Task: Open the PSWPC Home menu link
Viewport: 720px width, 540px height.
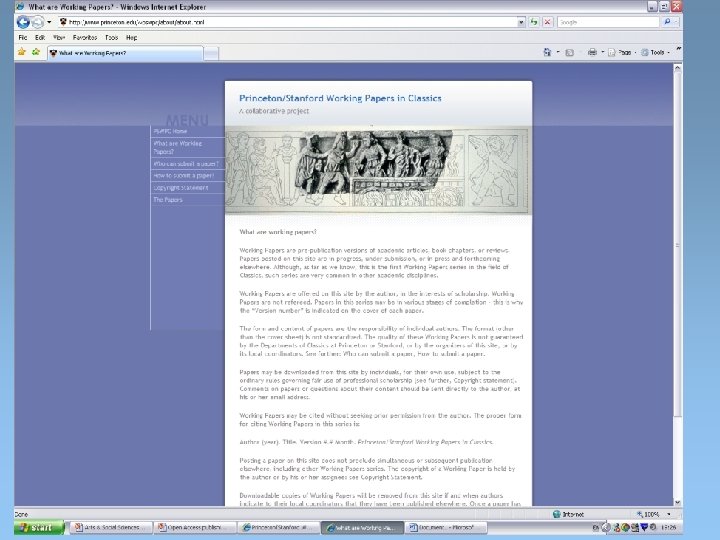Action: 170,131
